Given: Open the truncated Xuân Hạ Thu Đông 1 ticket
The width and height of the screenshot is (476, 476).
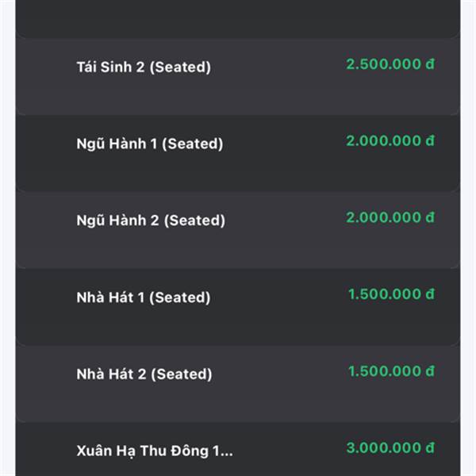Looking at the screenshot, I should (238, 449).
